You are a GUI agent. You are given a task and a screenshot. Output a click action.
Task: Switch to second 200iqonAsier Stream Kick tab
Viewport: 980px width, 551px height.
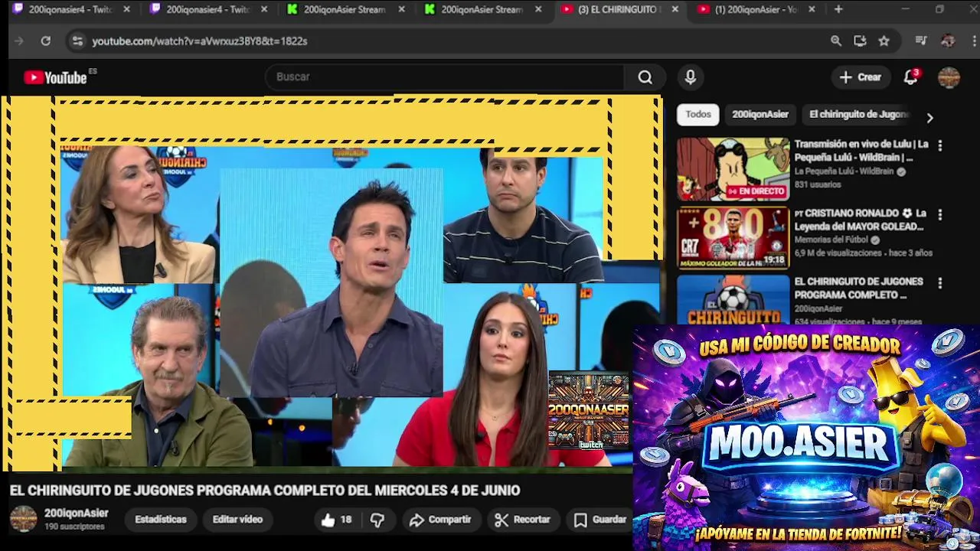point(479,9)
